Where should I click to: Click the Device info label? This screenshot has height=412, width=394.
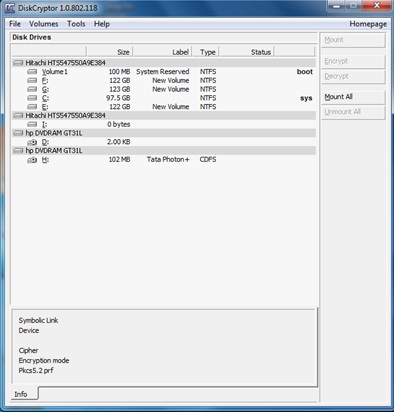point(29,330)
